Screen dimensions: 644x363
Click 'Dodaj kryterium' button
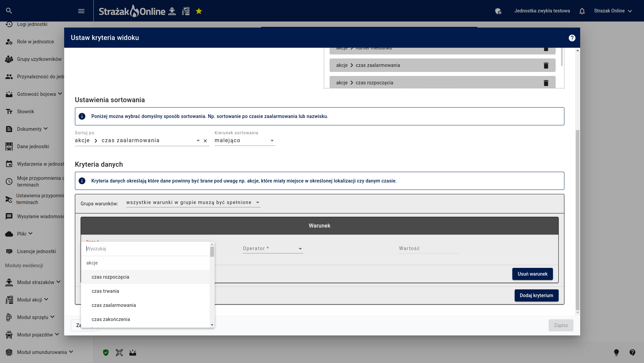pyautogui.click(x=536, y=295)
